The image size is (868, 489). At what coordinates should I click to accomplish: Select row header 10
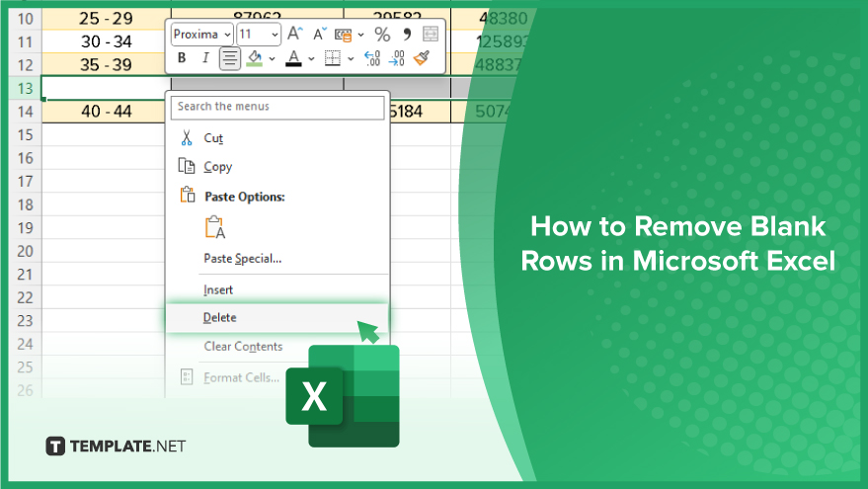pos(25,19)
